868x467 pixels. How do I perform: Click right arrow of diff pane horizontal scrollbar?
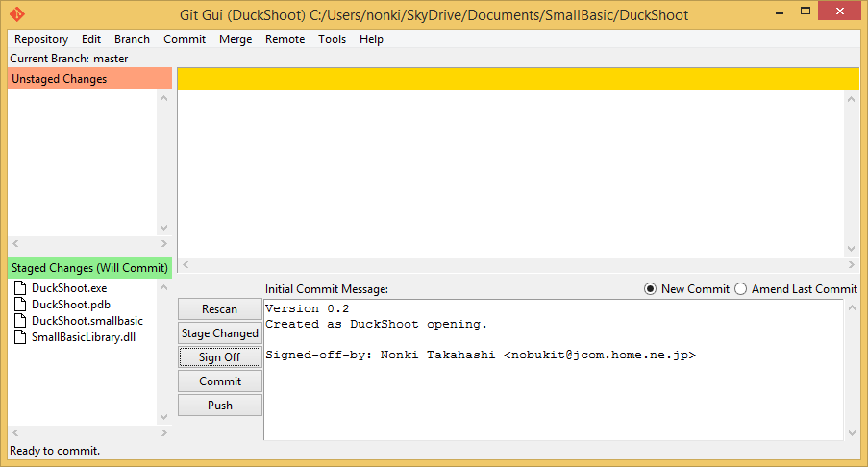click(852, 265)
